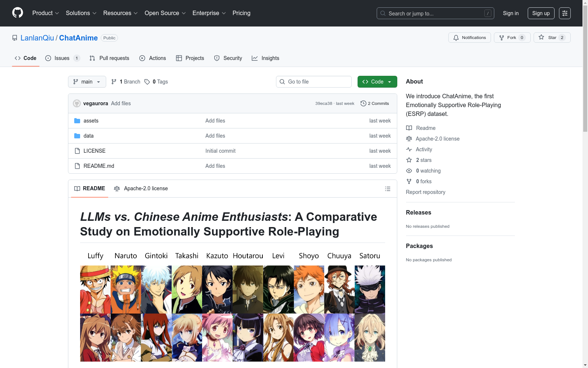Focus the 'Go to file' input
This screenshot has width=588, height=368.
[x=314, y=82]
